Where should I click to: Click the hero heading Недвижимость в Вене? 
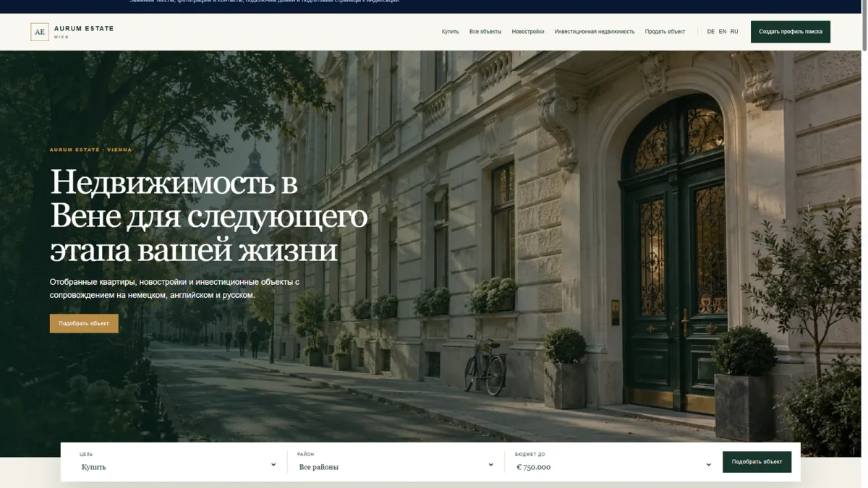point(209,216)
